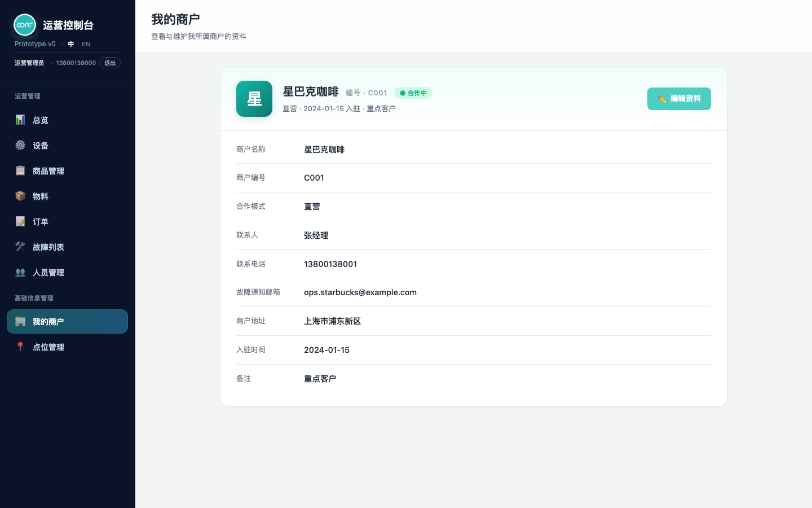
Task: Click the 星巴克咖啡 header title
Action: (311, 92)
